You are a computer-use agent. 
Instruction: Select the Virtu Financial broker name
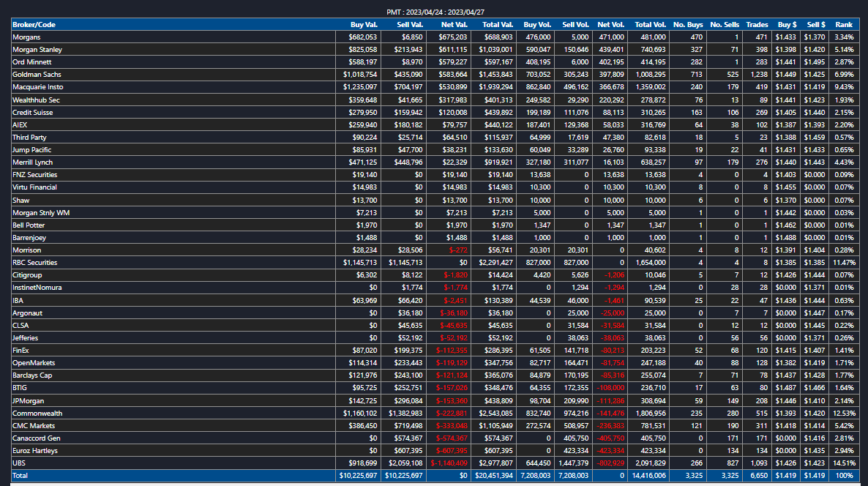tap(34, 187)
